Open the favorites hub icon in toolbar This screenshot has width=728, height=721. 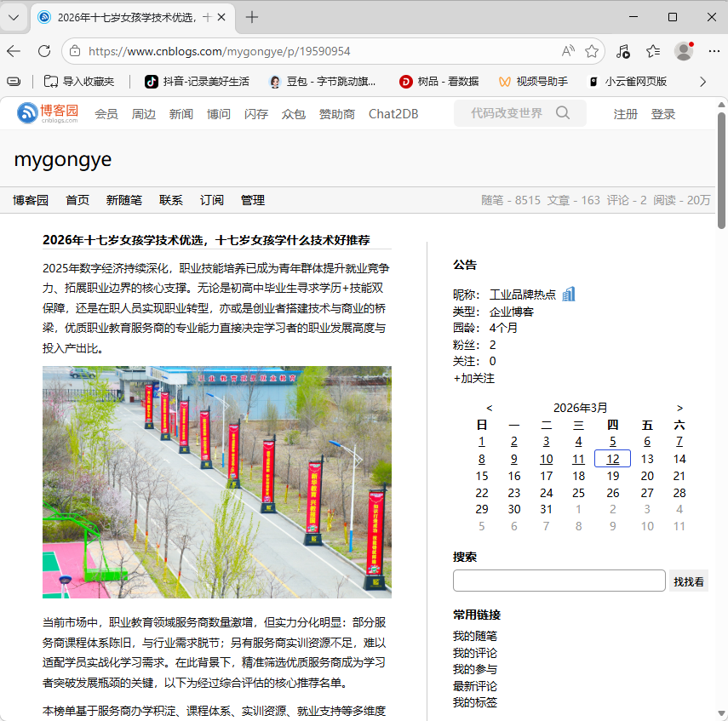click(653, 51)
